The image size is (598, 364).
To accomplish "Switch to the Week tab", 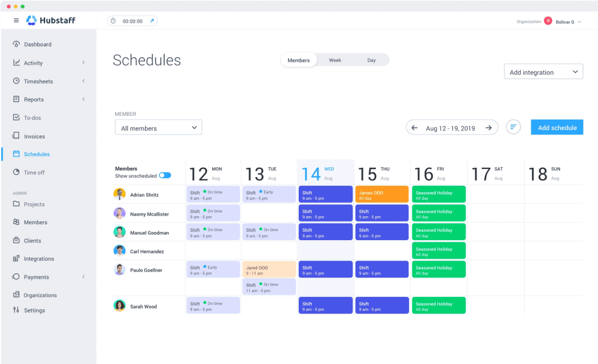I will pos(334,60).
